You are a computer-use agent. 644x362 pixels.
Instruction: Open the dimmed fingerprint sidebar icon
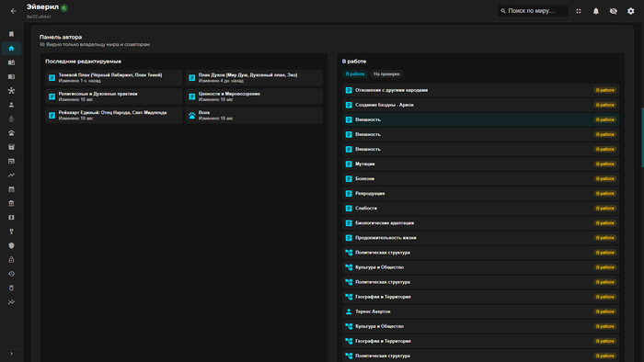tap(11, 119)
